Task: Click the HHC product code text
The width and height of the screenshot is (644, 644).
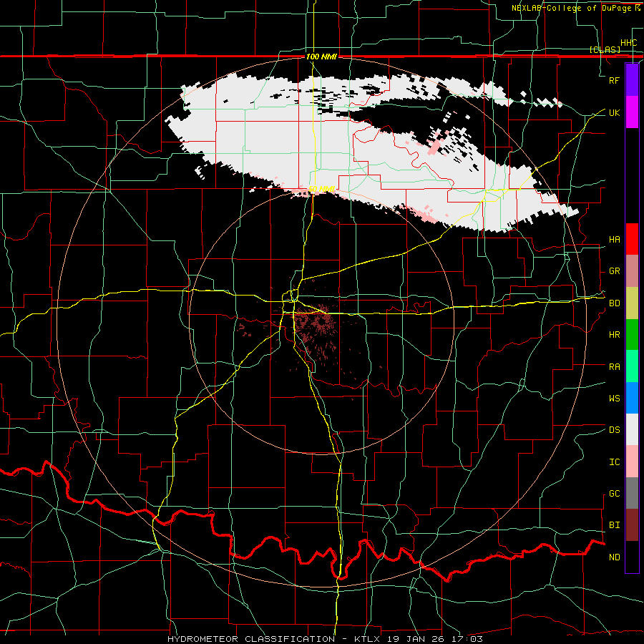Action: pos(628,43)
